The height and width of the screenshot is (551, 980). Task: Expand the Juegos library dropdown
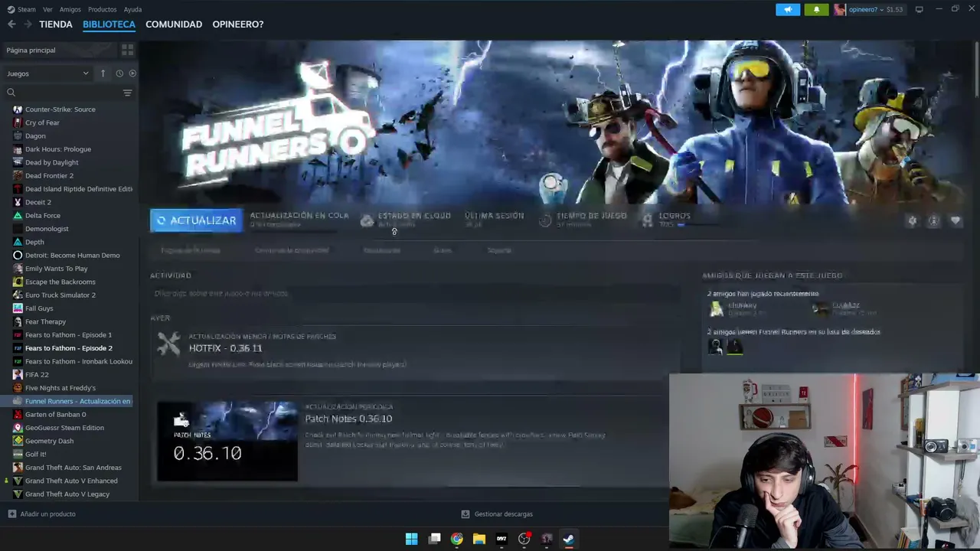47,73
